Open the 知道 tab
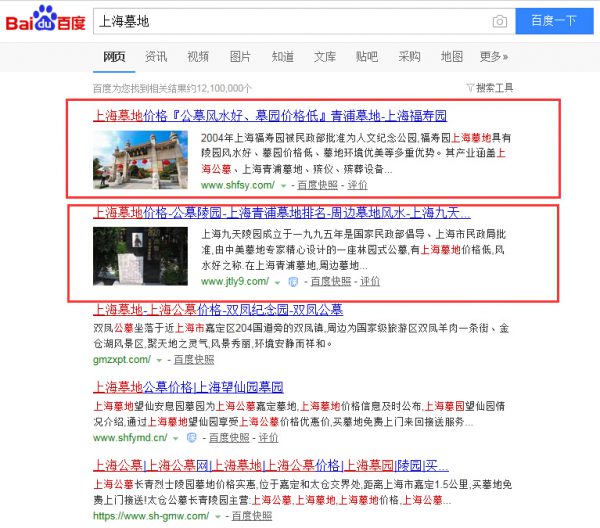This screenshot has height=528, width=600. (283, 57)
